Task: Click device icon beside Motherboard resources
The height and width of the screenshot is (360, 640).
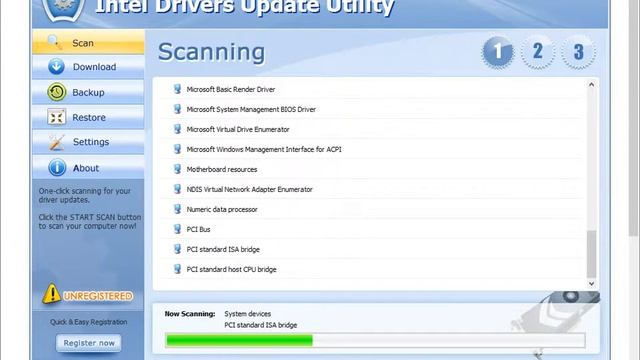Action: (x=177, y=169)
